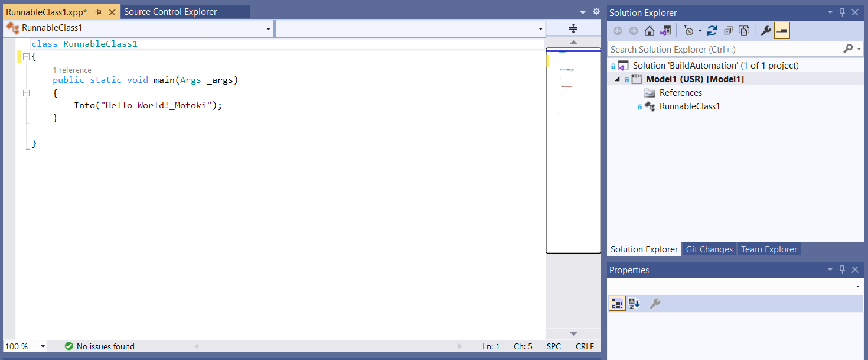
Task: Click the Solution Explorer search magnifier icon
Action: (x=848, y=48)
